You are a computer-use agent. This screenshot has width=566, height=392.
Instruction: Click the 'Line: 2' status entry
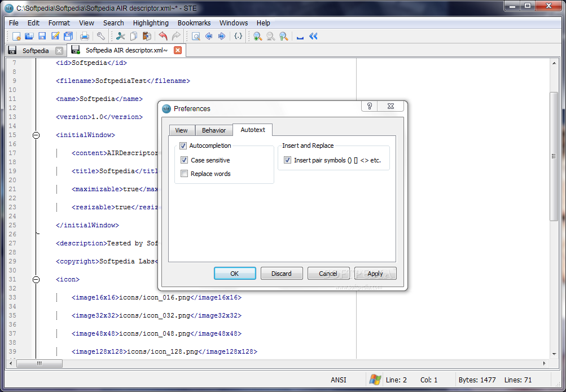pos(396,380)
